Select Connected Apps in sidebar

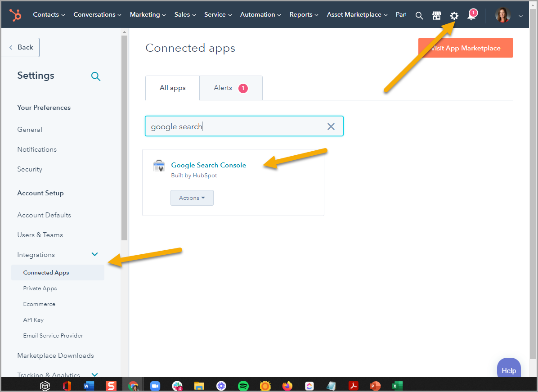tap(58, 273)
